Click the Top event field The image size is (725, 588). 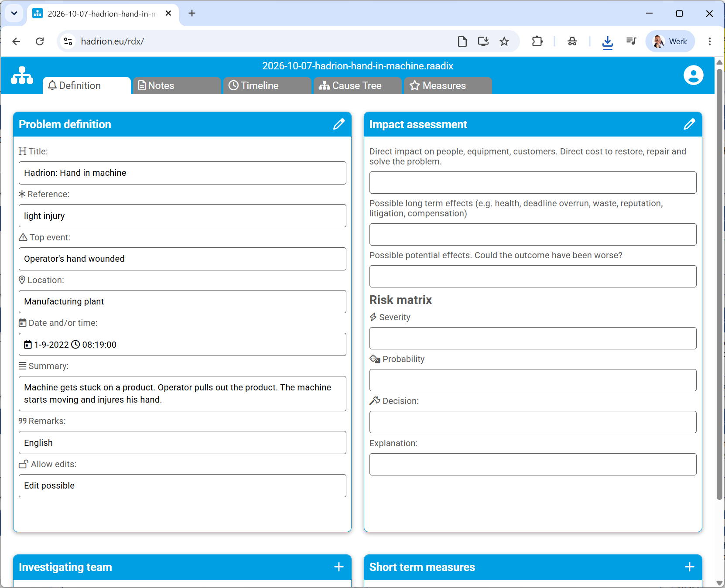click(x=182, y=259)
